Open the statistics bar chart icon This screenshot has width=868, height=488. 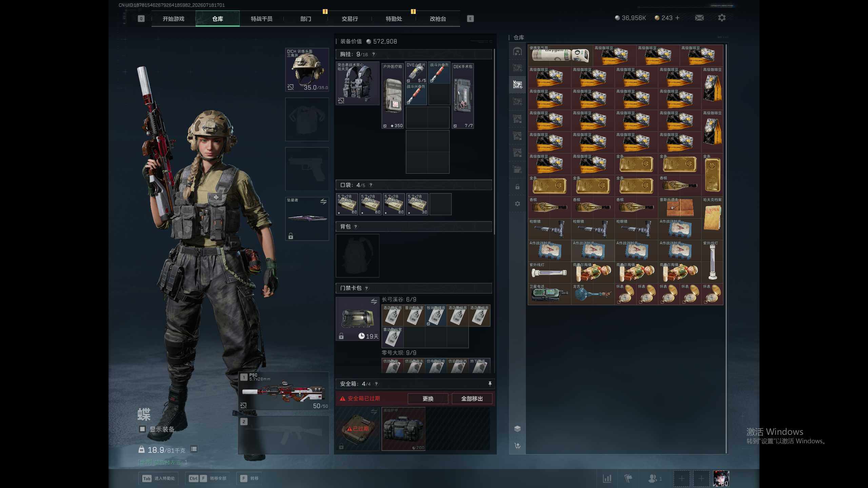point(607,479)
